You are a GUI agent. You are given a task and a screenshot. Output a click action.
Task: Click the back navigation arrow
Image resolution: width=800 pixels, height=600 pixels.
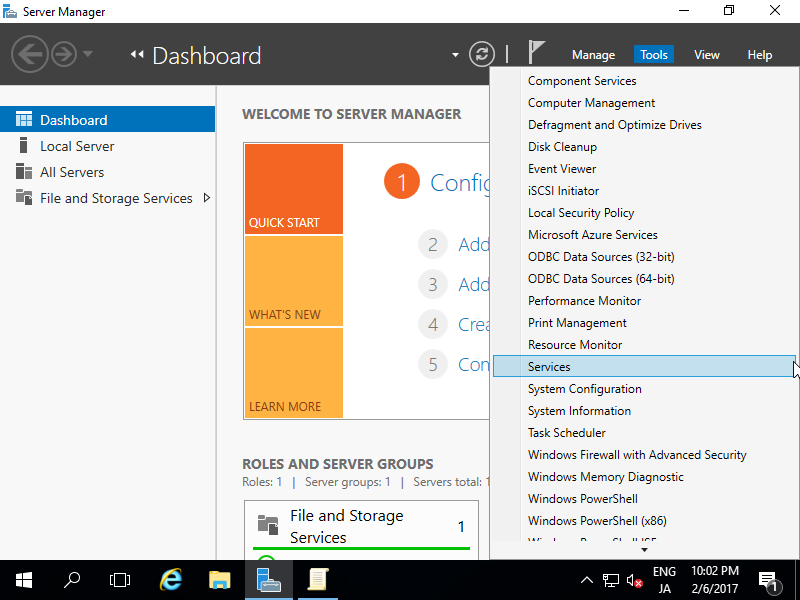29,54
